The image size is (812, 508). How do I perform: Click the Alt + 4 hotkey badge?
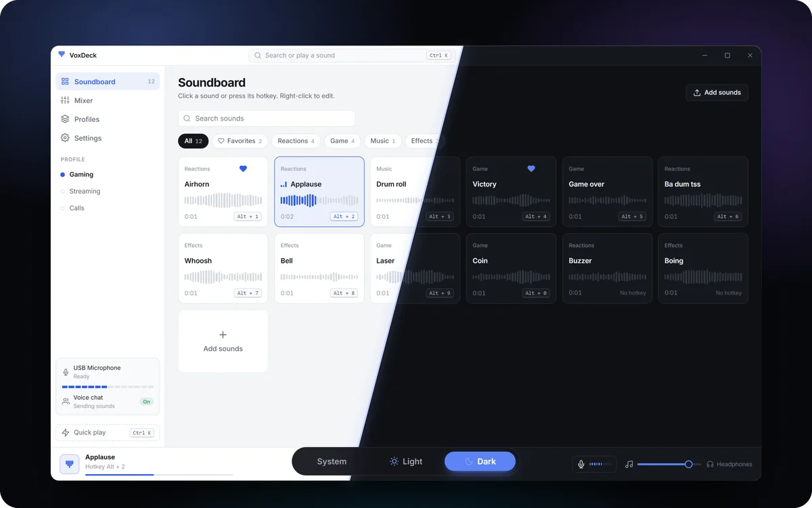[x=536, y=217]
